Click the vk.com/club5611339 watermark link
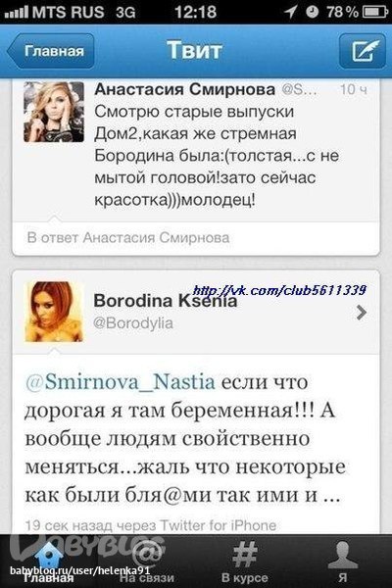392x588 pixels. pos(279,290)
